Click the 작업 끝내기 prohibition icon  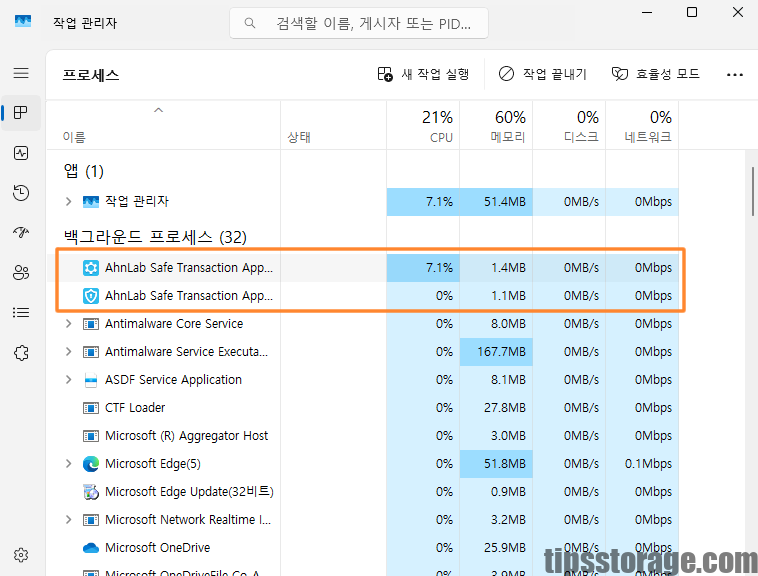coord(506,74)
